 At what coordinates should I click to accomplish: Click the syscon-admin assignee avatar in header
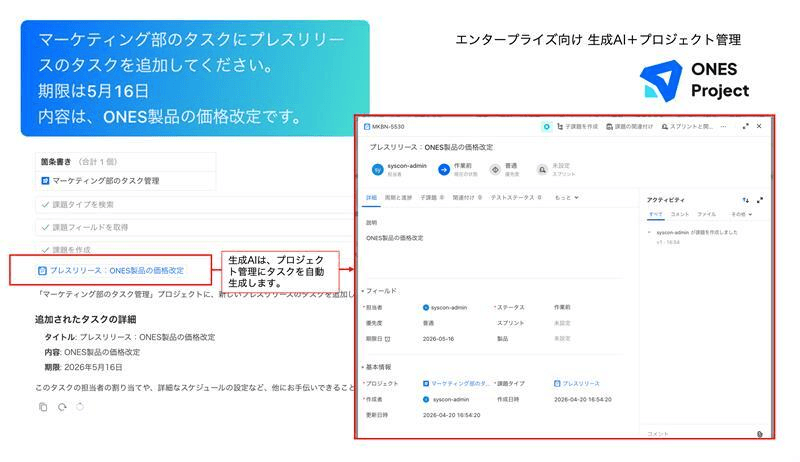(x=378, y=170)
